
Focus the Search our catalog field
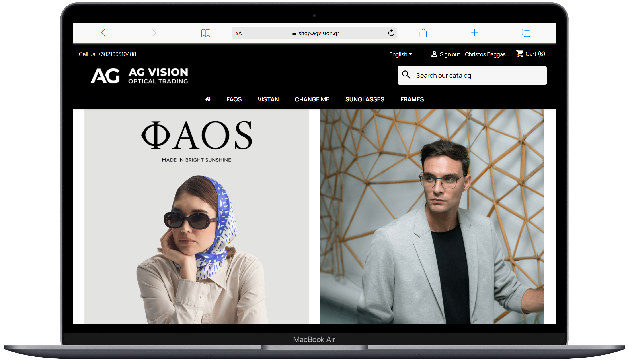coord(472,75)
